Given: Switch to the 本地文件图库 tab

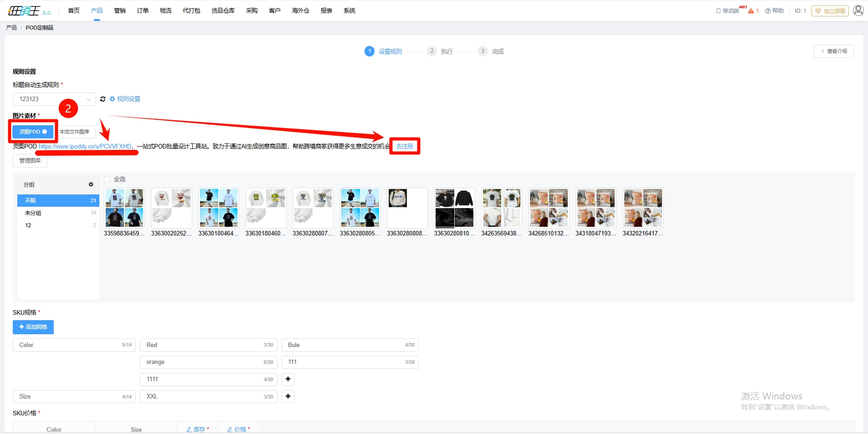Looking at the screenshot, I should coord(75,132).
